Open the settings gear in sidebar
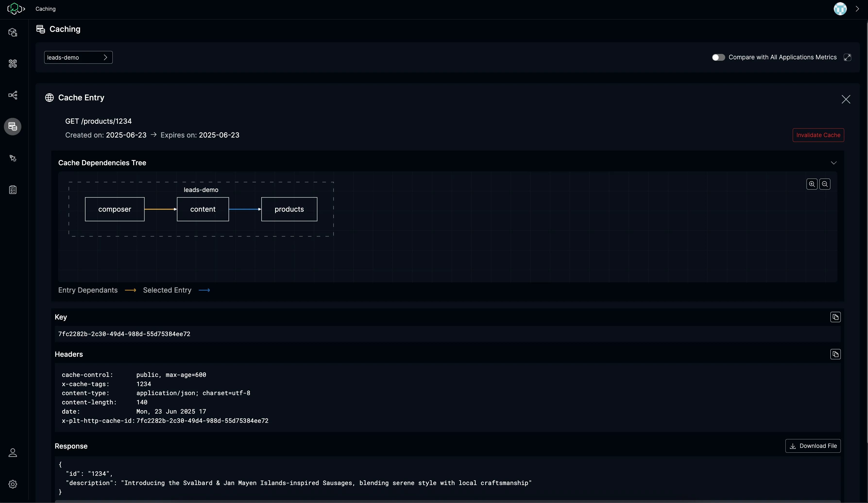Viewport: 868px width, 503px height. tap(13, 484)
